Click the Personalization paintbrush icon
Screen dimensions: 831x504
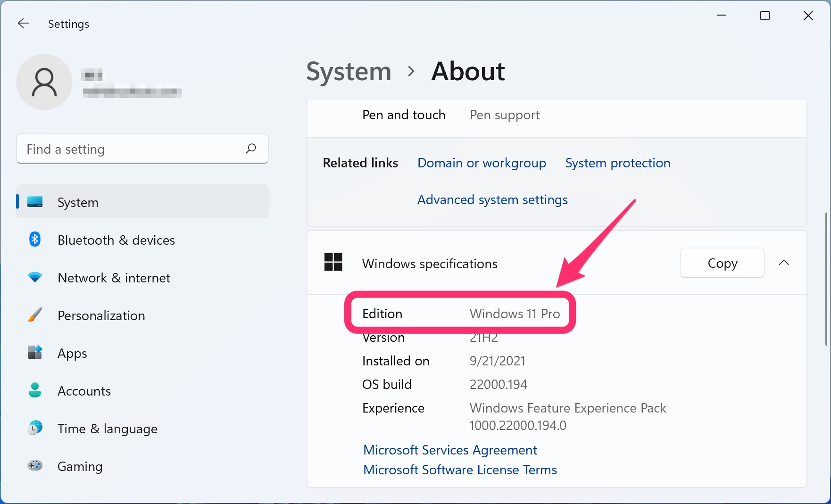click(35, 315)
